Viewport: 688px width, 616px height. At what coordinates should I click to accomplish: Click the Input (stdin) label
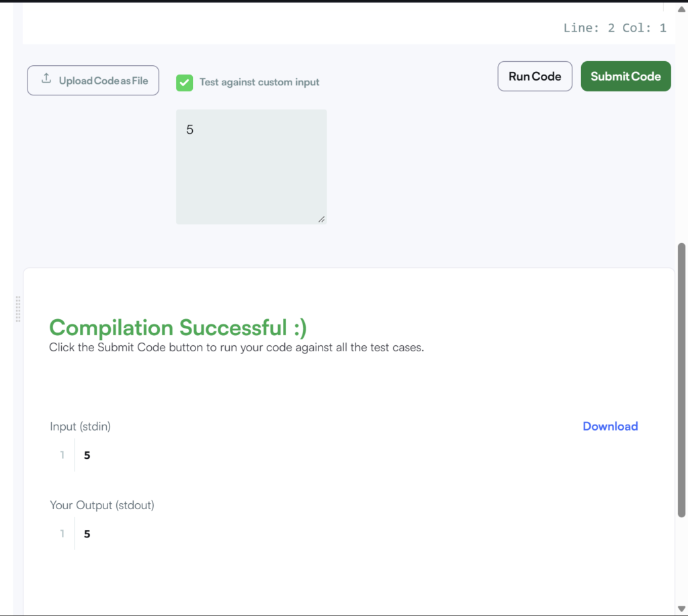[80, 427]
